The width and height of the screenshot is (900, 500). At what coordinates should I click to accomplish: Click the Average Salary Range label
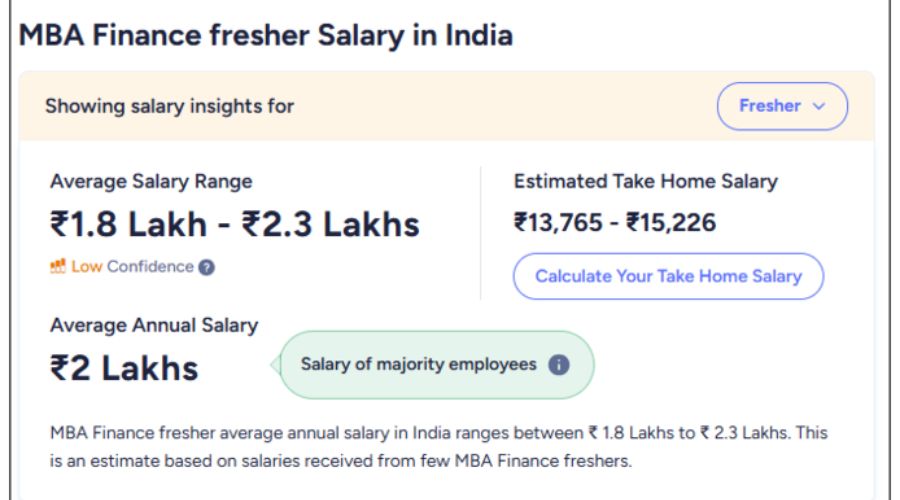(x=151, y=181)
